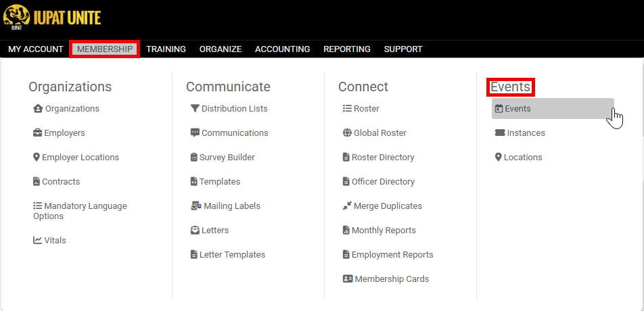Click the Employers briefcase icon

38,133
